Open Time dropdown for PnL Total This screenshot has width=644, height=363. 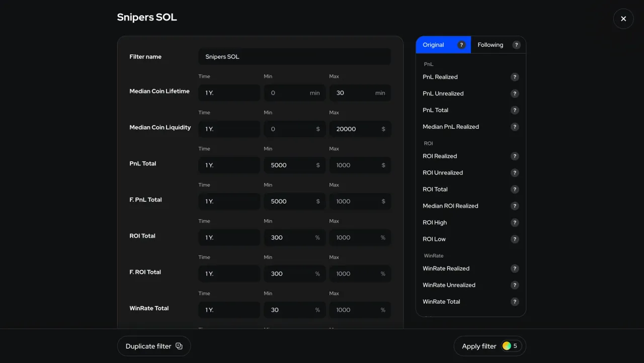(x=229, y=165)
